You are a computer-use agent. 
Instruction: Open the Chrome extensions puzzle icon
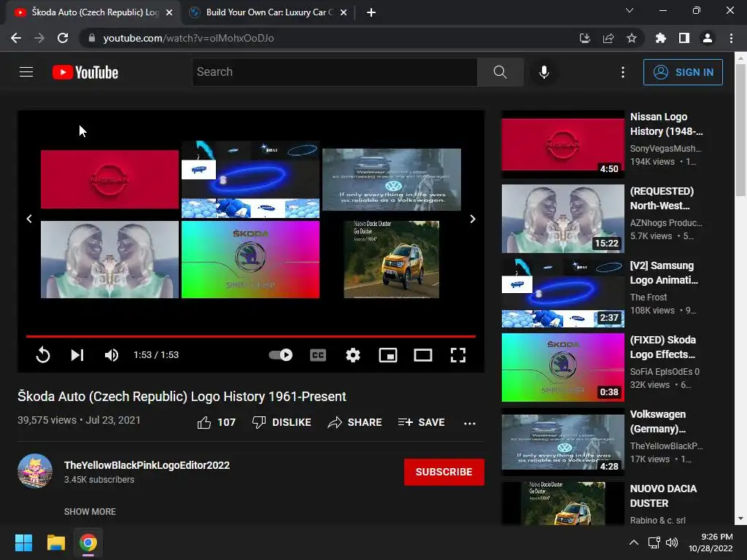(661, 38)
